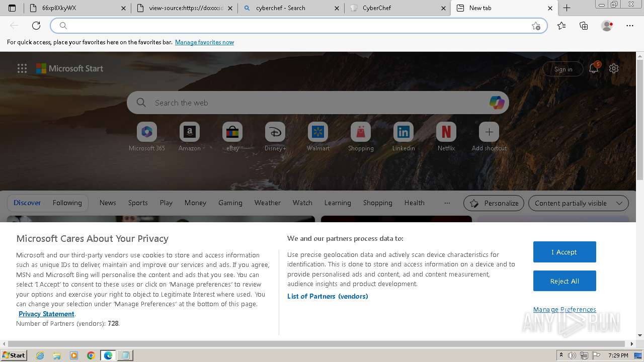Open File Explorer from taskbar
Viewport: 644px width, 362px height.
tap(57, 355)
